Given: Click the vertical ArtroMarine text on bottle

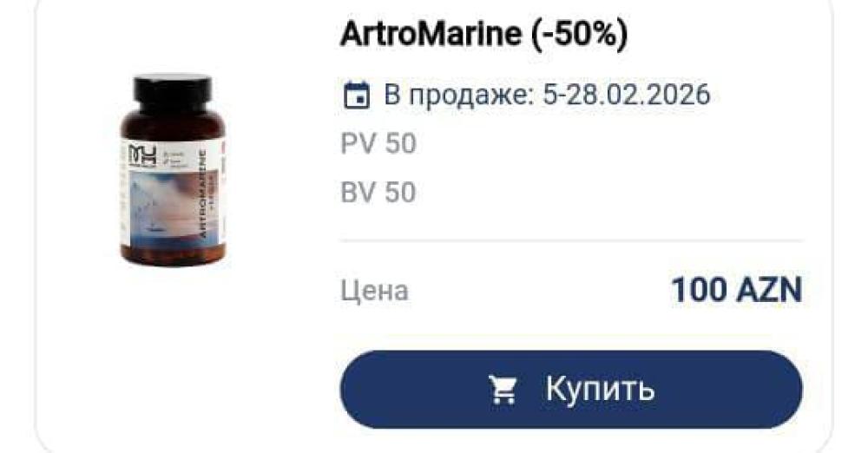Looking at the screenshot, I should tap(202, 194).
